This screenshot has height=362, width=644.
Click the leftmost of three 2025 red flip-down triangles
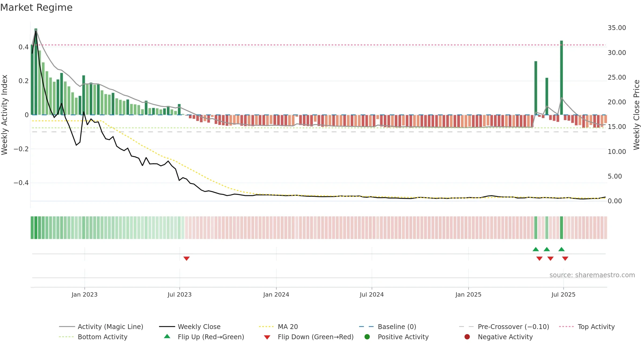pos(539,258)
